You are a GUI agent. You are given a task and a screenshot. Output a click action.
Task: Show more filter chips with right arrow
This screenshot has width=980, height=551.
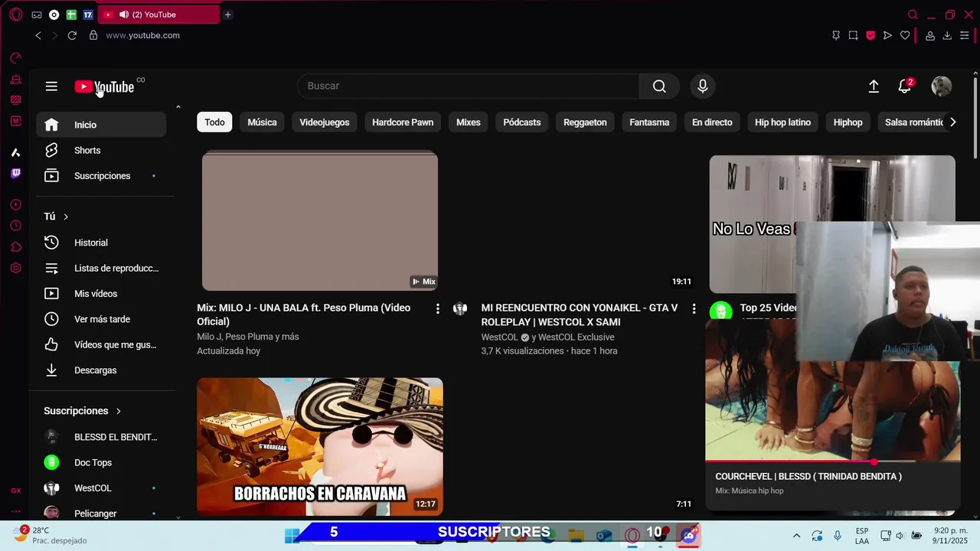coord(952,122)
